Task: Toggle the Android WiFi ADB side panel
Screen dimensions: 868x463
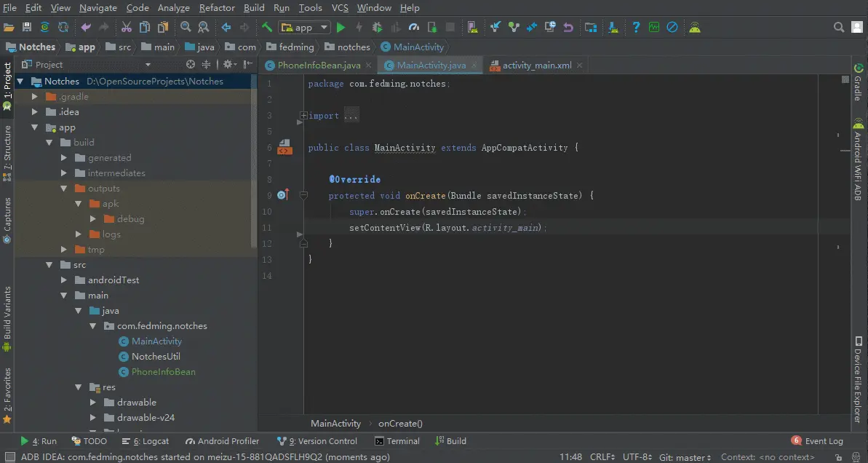Action: [858, 159]
